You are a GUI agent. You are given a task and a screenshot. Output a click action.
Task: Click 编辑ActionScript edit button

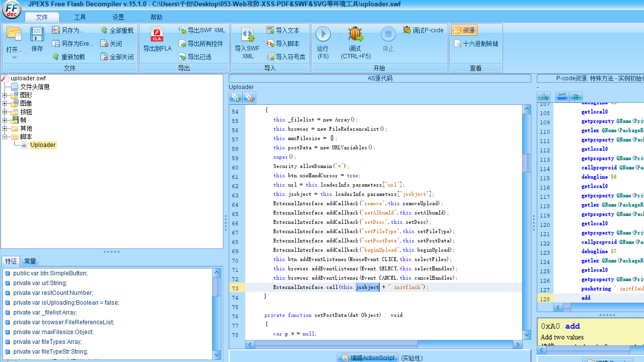tap(368, 358)
